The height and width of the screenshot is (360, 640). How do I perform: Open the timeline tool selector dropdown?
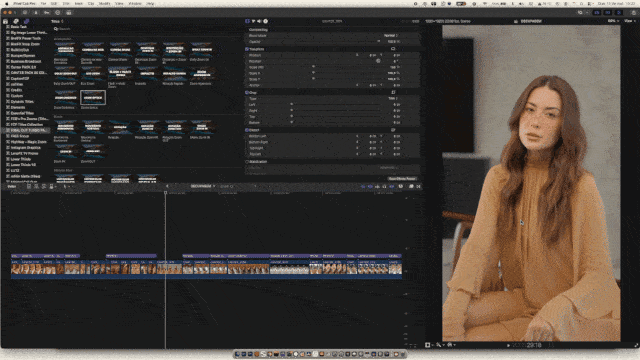[66, 187]
